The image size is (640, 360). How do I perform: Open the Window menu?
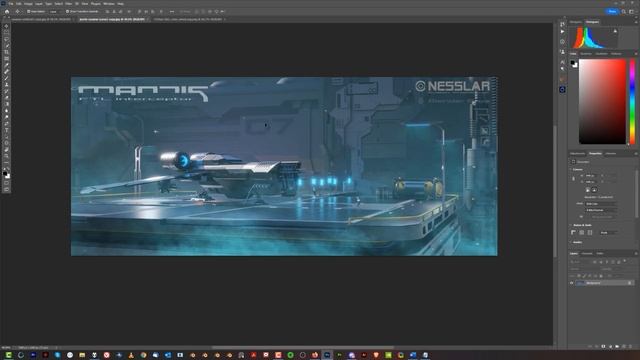click(x=109, y=4)
